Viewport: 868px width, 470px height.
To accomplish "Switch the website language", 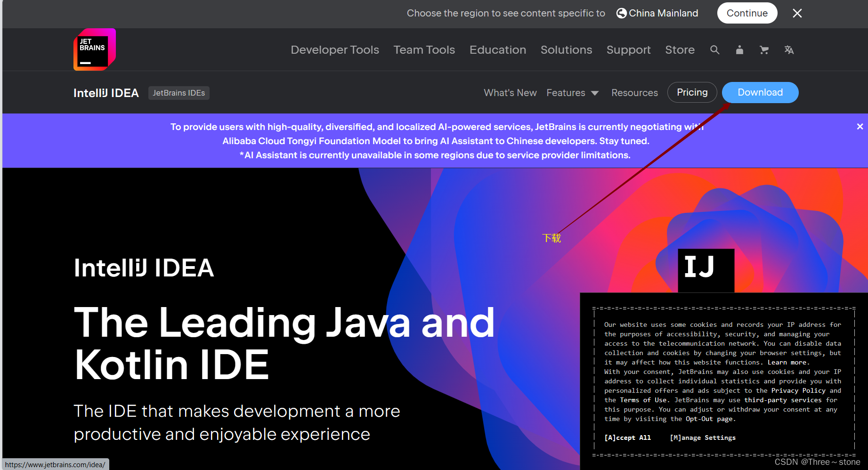I will (789, 49).
